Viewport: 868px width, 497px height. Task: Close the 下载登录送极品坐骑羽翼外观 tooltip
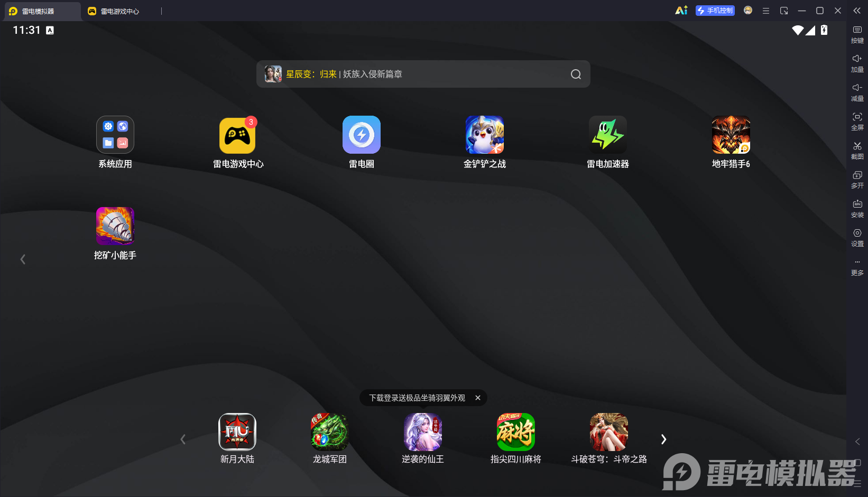[478, 398]
